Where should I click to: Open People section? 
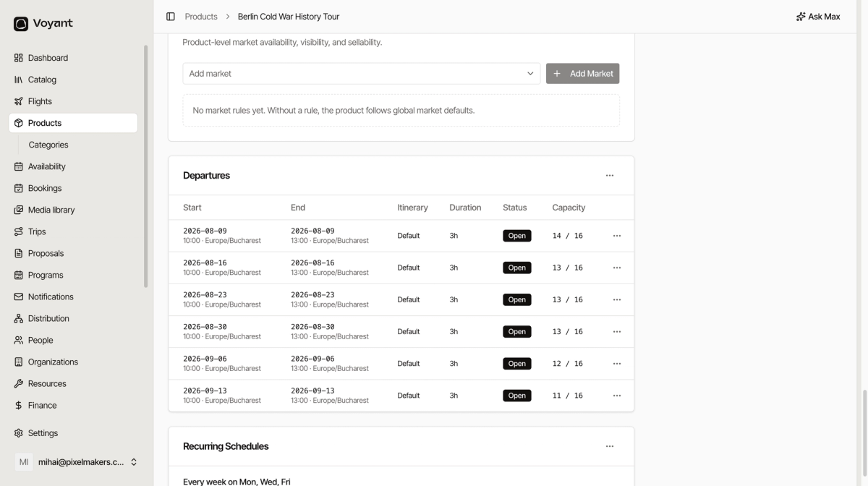point(73,340)
